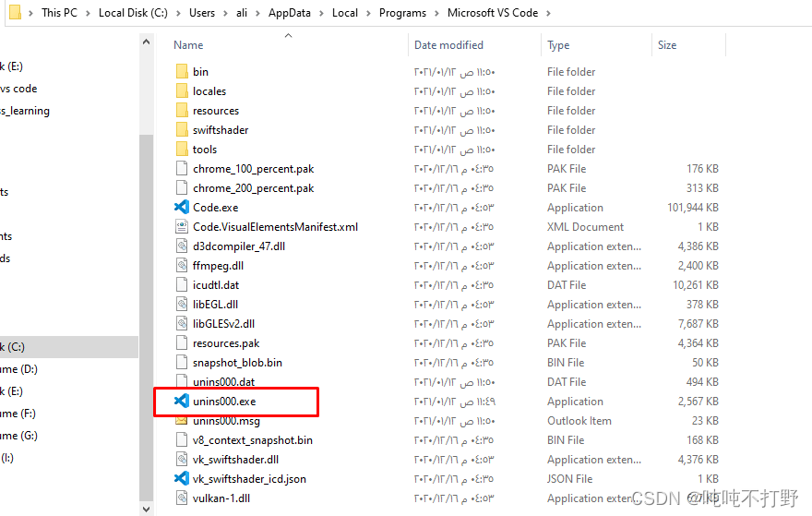This screenshot has height=516, width=812.
Task: Go to Users in the address path
Action: pyautogui.click(x=202, y=13)
